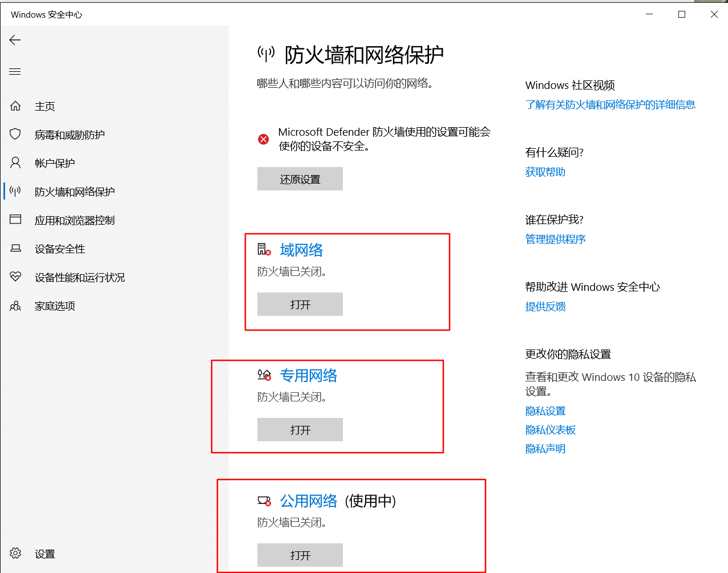The image size is (728, 573).
Task: Close the Windows 安全中心 window
Action: (x=714, y=14)
